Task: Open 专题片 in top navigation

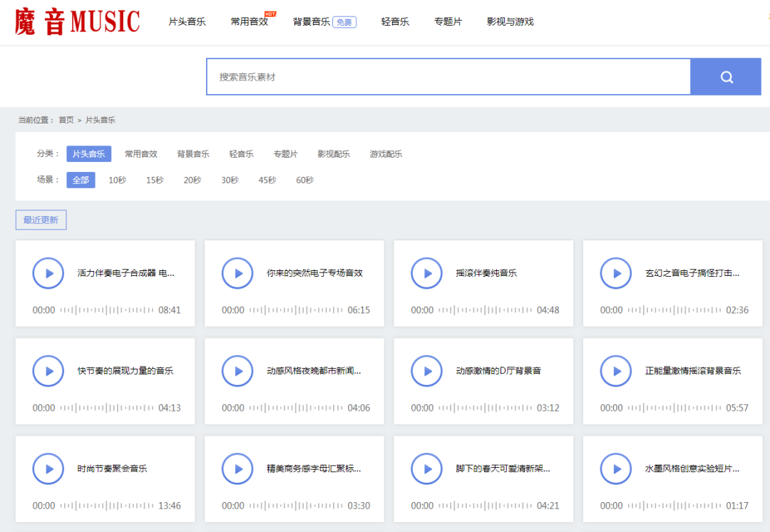Action: [x=448, y=21]
